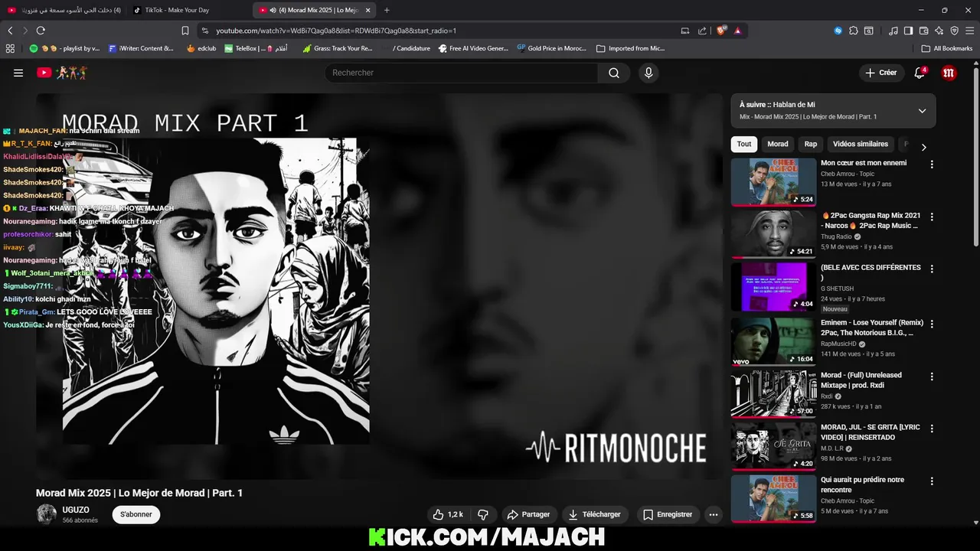
Task: Open Morad Unreleased Mixtape thumbnail
Action: [x=773, y=393]
